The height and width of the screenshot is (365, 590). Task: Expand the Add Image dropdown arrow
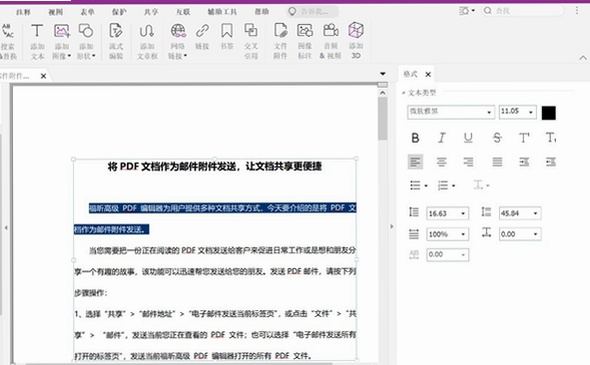(x=69, y=56)
